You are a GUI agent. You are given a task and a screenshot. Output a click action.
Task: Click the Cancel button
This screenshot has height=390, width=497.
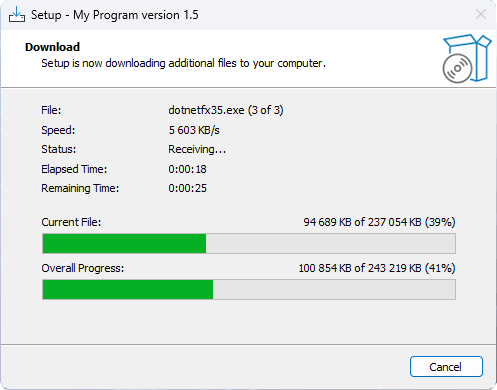[446, 367]
